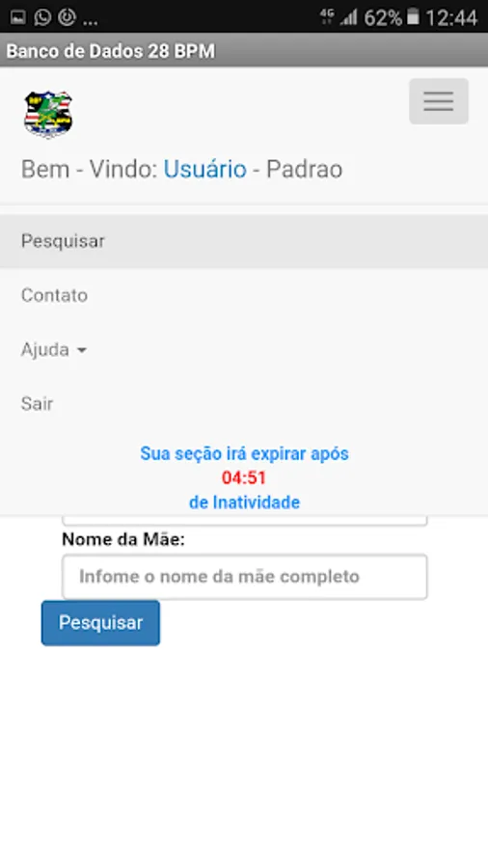Open the WhatsApp notification icon
488x868 pixels.
click(42, 17)
